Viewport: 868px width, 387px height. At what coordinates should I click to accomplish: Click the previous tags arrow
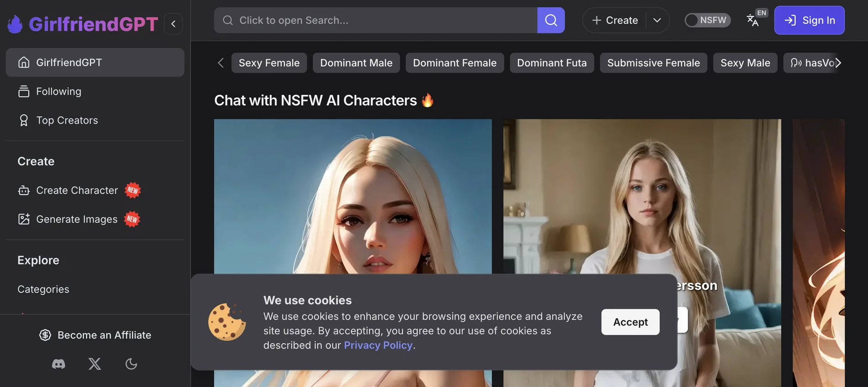coord(221,63)
